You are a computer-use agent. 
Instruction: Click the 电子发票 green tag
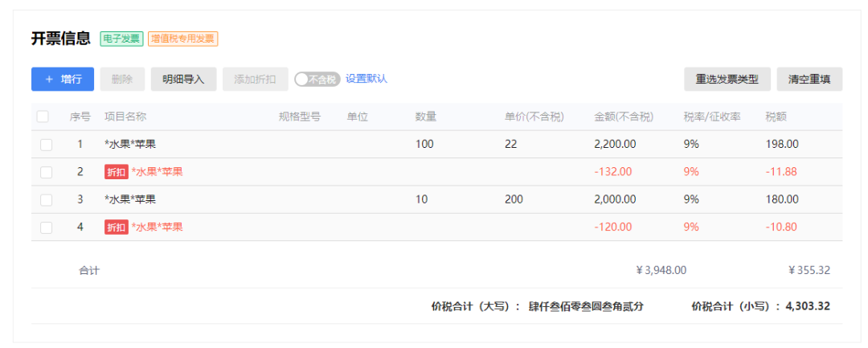coord(121,39)
